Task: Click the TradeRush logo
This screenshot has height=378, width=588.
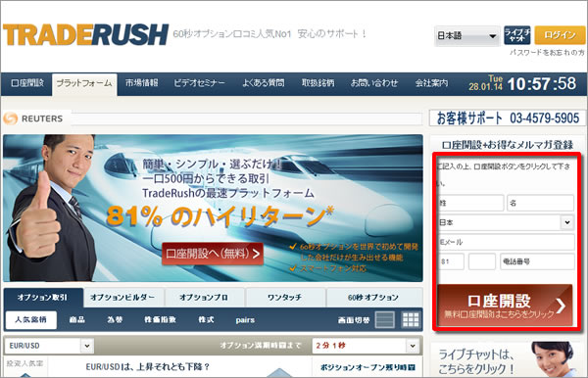Action: pos(85,35)
